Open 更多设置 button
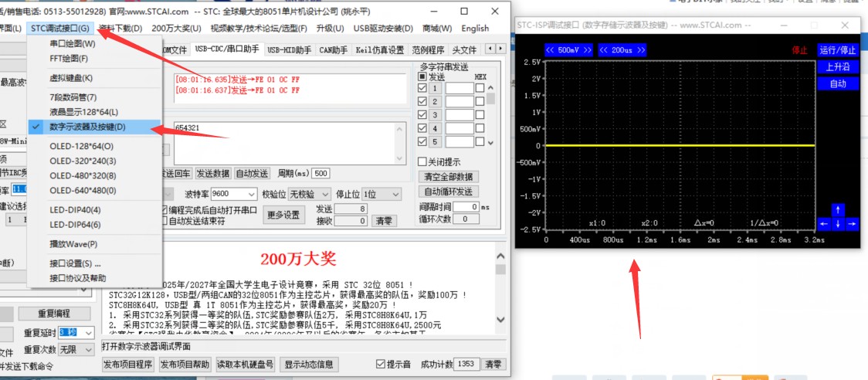 283,215
